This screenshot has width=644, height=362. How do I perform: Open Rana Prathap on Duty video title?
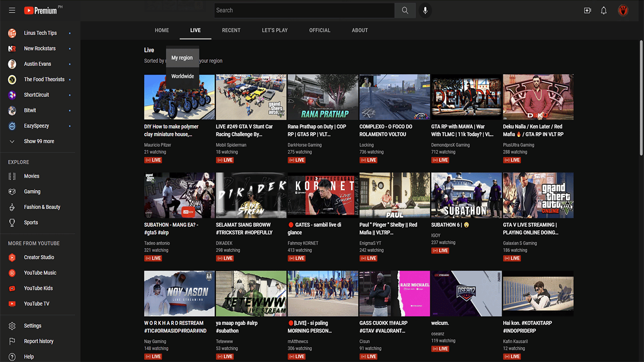tap(317, 131)
